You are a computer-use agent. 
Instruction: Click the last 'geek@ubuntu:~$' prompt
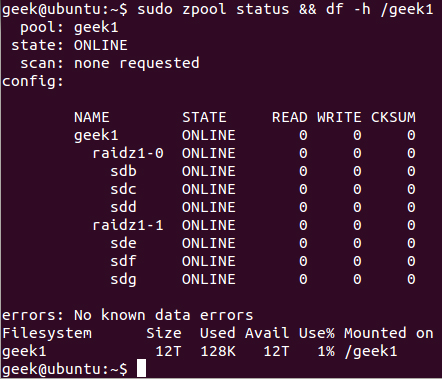point(65,369)
